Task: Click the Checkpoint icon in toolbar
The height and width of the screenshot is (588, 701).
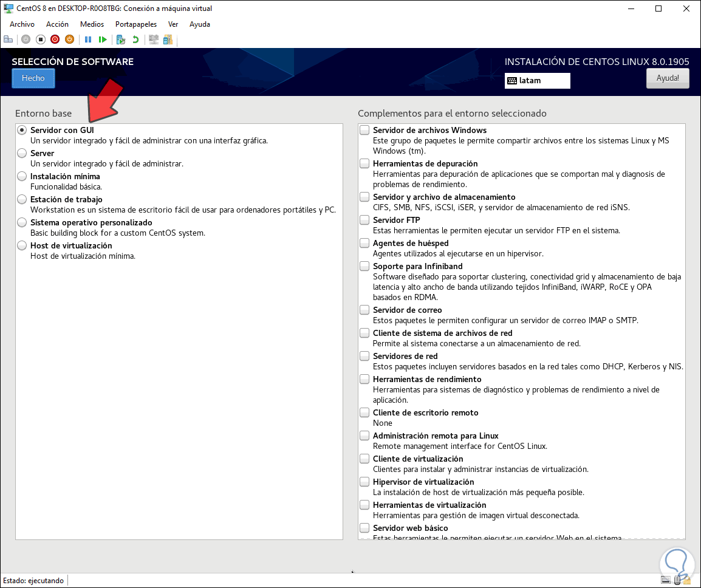Action: coord(121,40)
